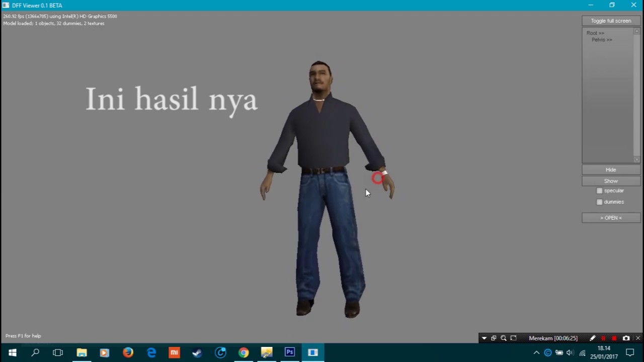Open the Windows Start menu
This screenshot has width=644, height=362.
coord(12,352)
